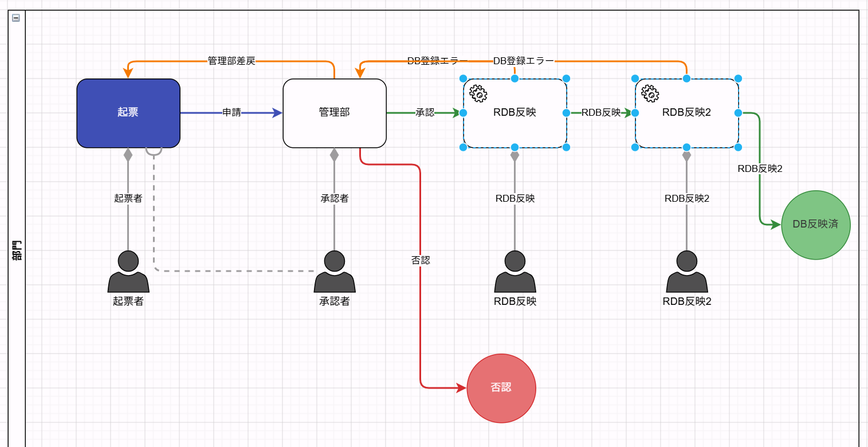Click the gear icon in RDB反映2 node

click(x=650, y=93)
